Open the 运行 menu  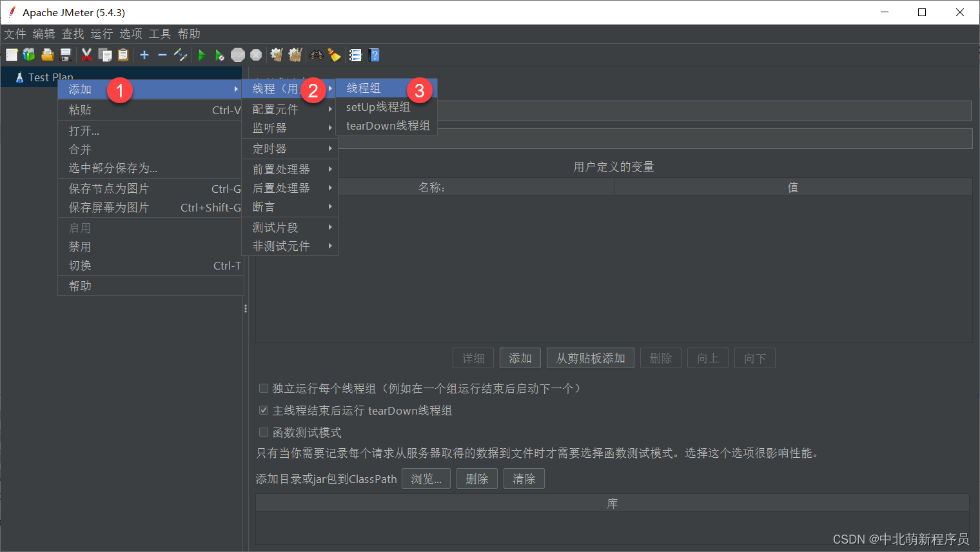tap(101, 34)
